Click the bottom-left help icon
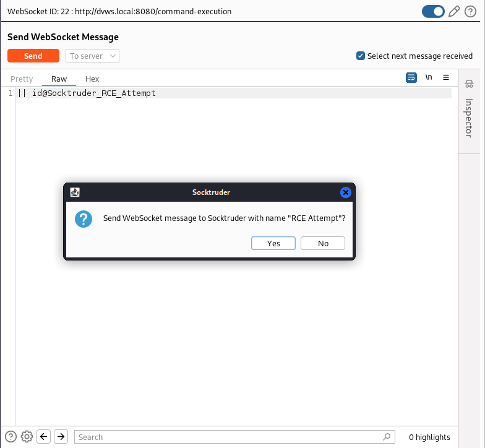Screen dimensions: 485x448 pyautogui.click(x=11, y=437)
